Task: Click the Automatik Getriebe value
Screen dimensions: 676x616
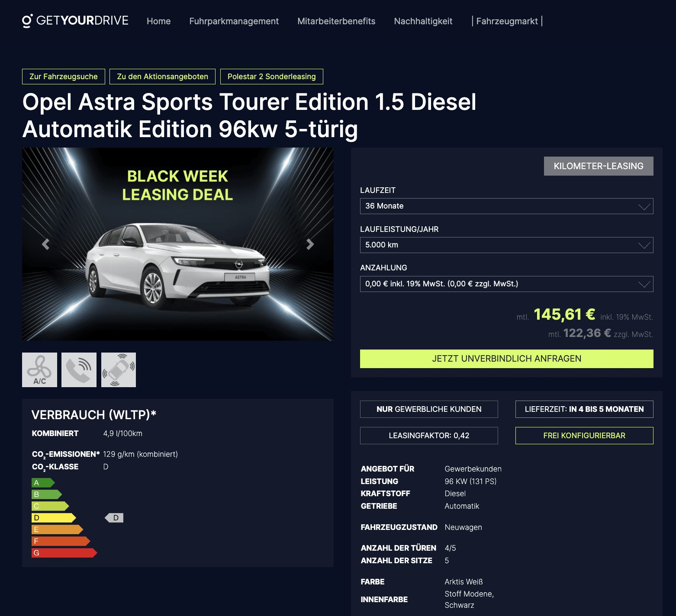Action: click(462, 506)
